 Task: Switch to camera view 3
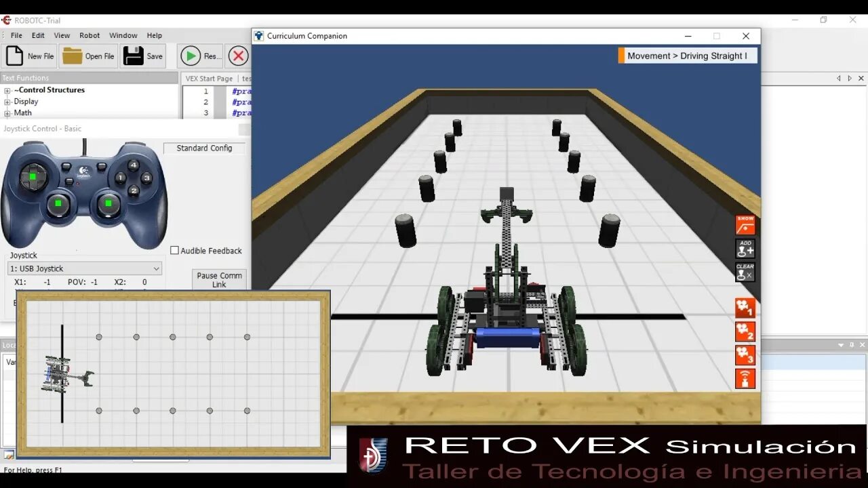click(745, 355)
